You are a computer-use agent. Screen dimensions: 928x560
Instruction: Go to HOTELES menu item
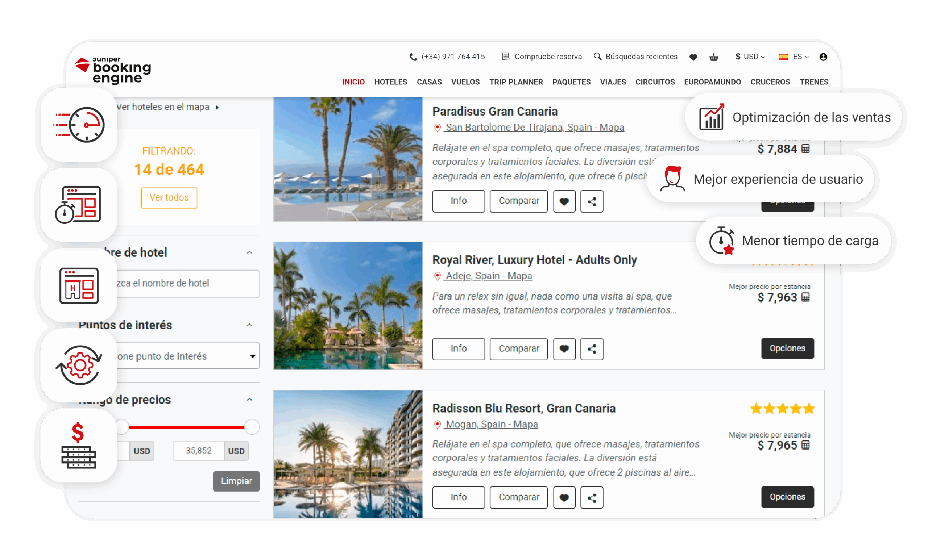pyautogui.click(x=390, y=82)
